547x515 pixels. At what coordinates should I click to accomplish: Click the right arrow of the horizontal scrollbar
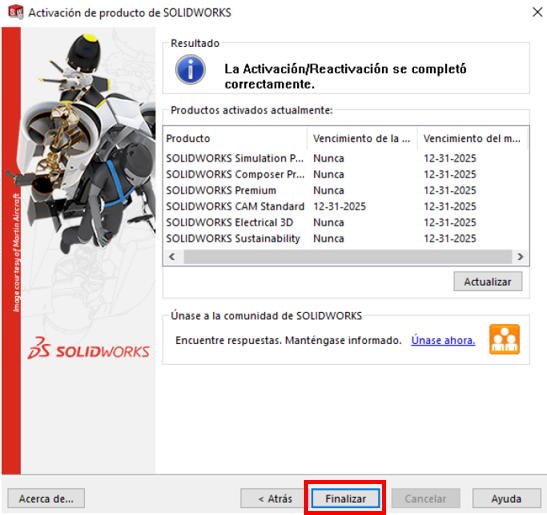(520, 257)
